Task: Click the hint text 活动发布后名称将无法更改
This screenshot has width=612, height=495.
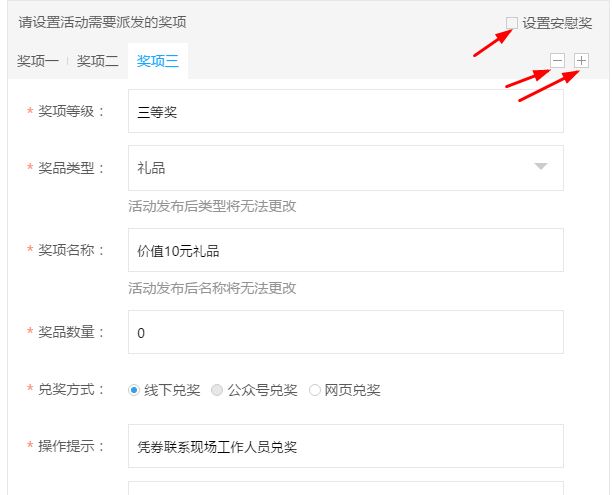Action: (212, 288)
